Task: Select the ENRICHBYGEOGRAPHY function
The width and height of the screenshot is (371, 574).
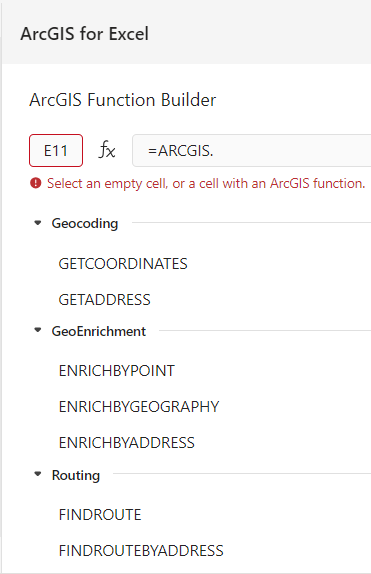Action: (x=139, y=407)
